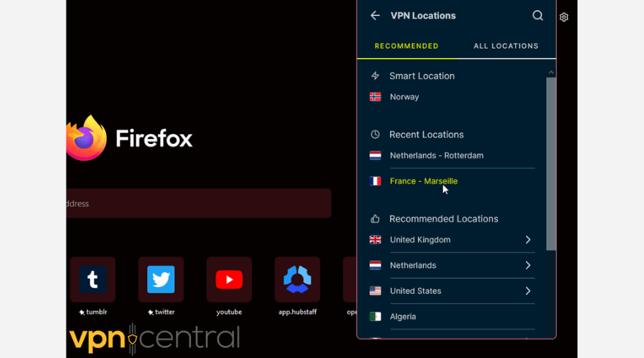
Task: Click the Algeria flag icon
Action: click(x=375, y=316)
